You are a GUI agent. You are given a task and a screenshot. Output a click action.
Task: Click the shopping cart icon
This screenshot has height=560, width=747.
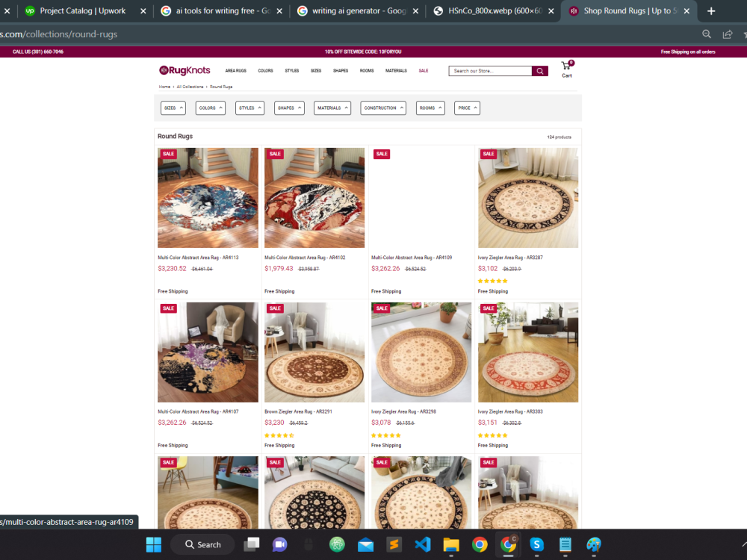click(565, 67)
